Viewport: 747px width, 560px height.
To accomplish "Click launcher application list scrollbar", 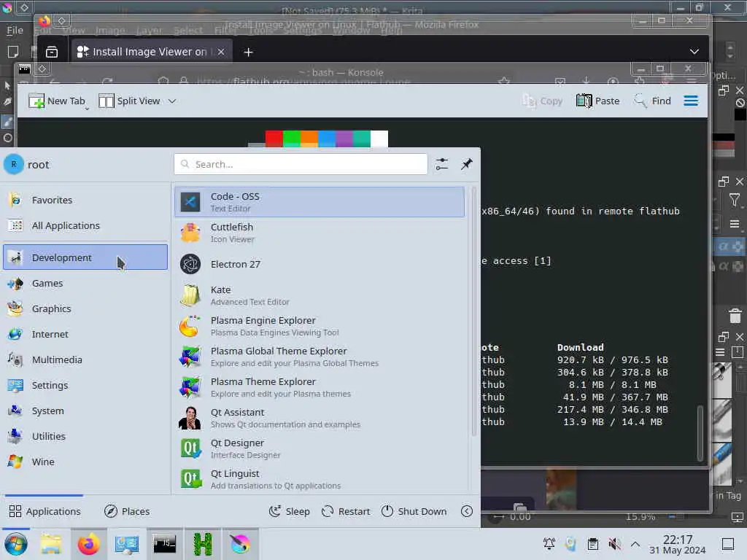I will click(473, 312).
